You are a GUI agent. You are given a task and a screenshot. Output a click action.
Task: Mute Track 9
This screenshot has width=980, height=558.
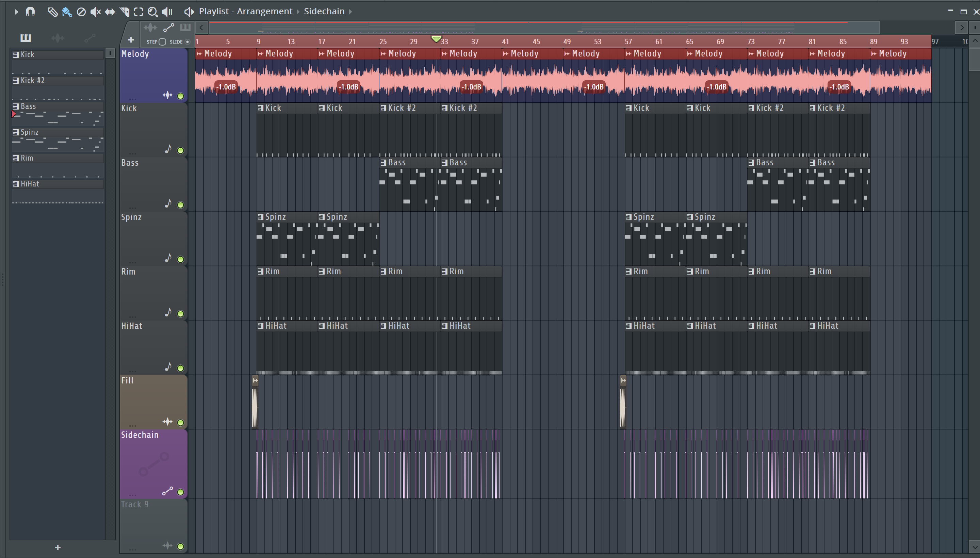[x=180, y=546]
